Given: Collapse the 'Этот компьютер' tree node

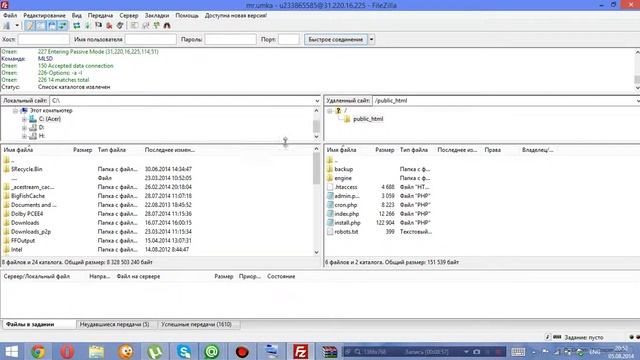Looking at the screenshot, I should coord(16,111).
